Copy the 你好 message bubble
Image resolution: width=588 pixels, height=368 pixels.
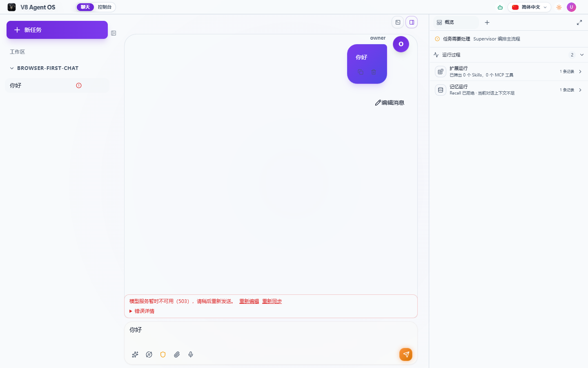click(361, 72)
